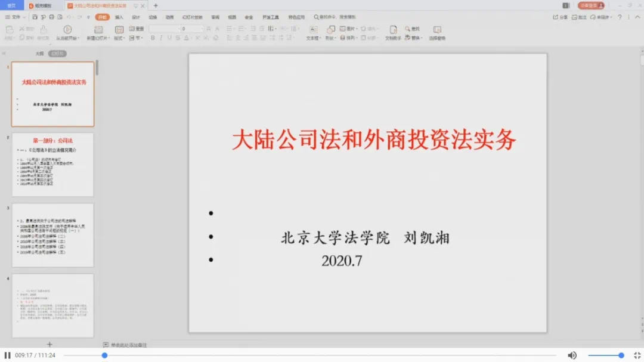Open the document assistant icon

[392, 29]
